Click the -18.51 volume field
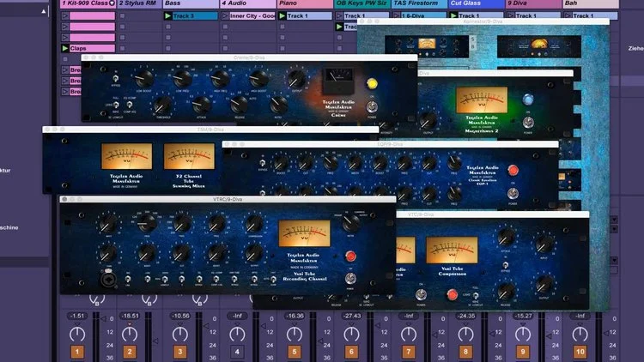 tap(130, 316)
